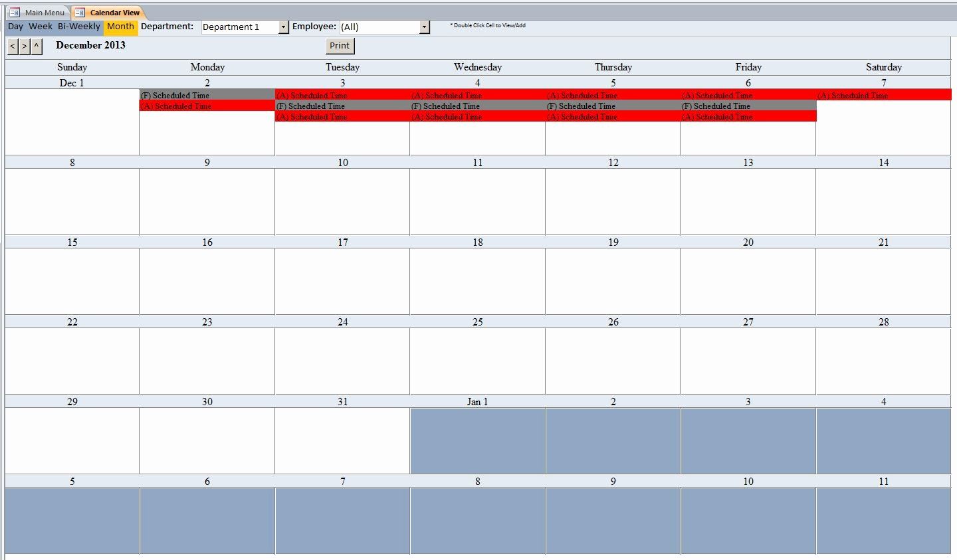Switch to Week view
The height and width of the screenshot is (560, 957).
40,27
